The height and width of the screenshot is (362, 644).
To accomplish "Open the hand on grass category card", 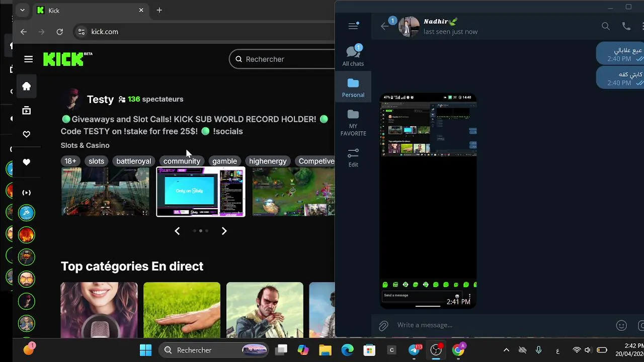I will 182,310.
